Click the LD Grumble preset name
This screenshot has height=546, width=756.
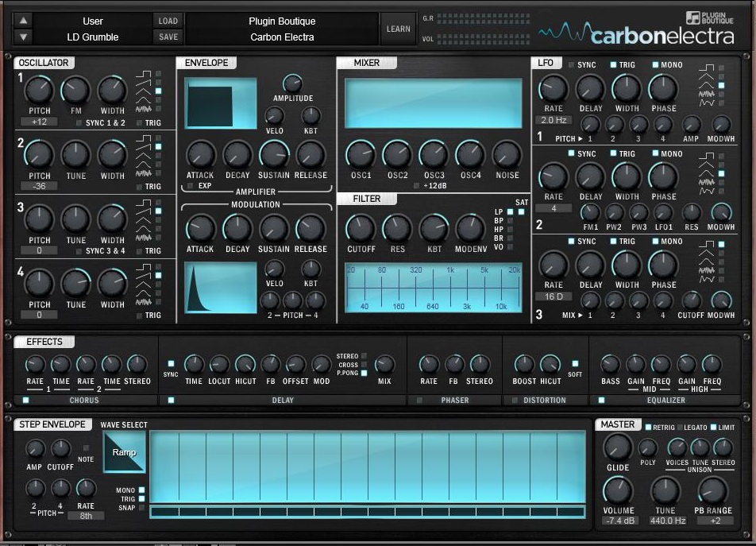[x=93, y=37]
